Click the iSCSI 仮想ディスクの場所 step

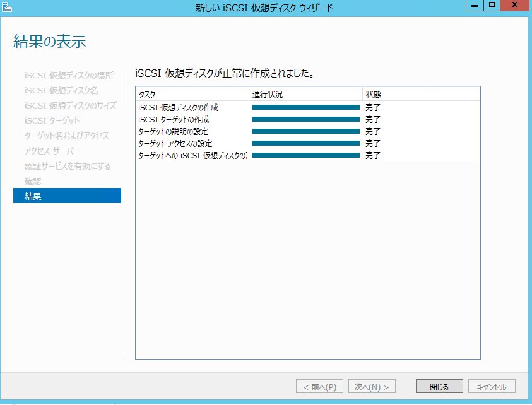(69, 75)
